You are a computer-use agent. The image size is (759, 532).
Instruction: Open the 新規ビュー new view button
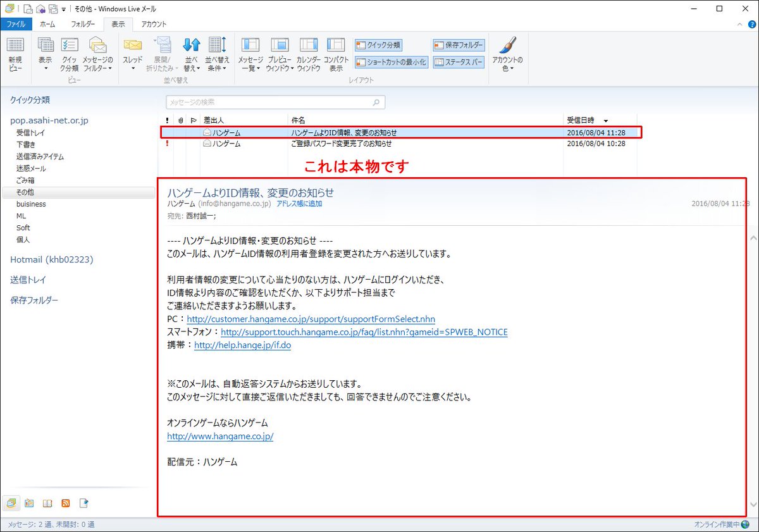pos(15,54)
